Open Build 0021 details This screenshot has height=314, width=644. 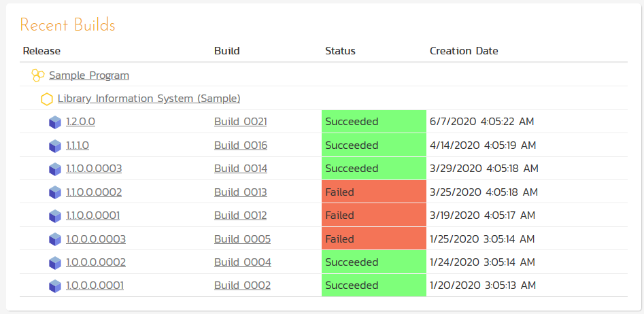[x=241, y=122]
